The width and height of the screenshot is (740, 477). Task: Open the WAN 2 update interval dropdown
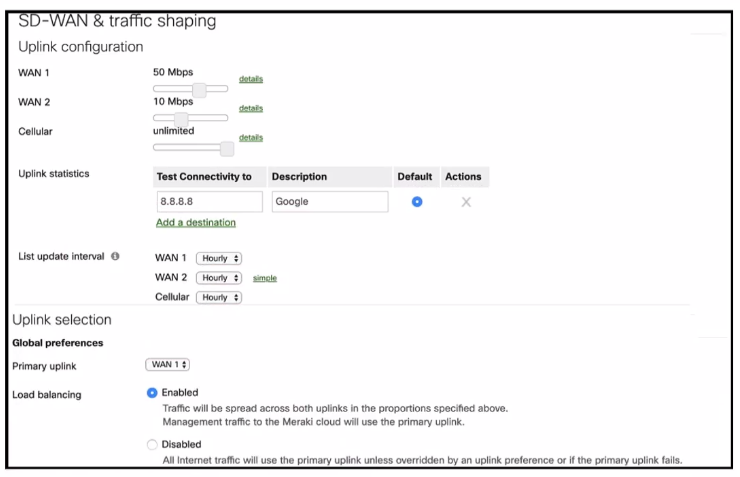(x=219, y=278)
